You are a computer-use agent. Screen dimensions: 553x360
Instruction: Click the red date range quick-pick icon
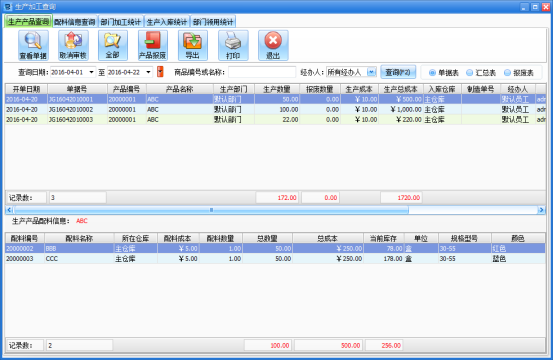click(160, 72)
